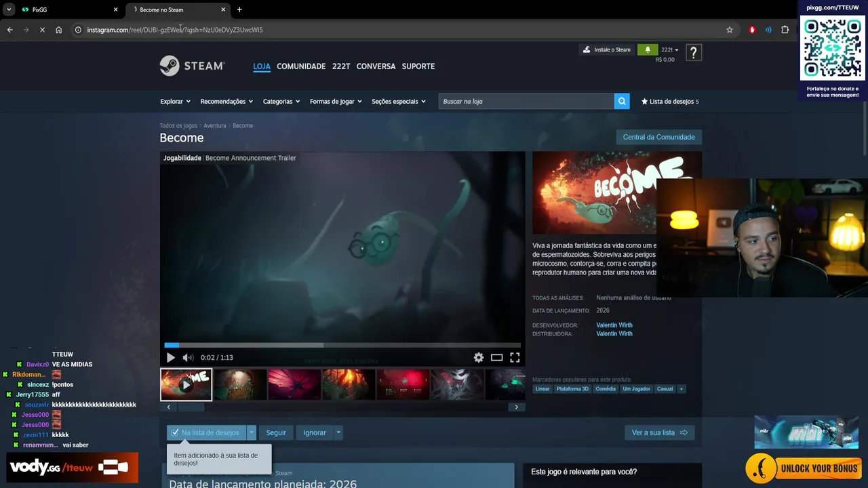Open Ignorar options dropdown arrow

point(338,432)
